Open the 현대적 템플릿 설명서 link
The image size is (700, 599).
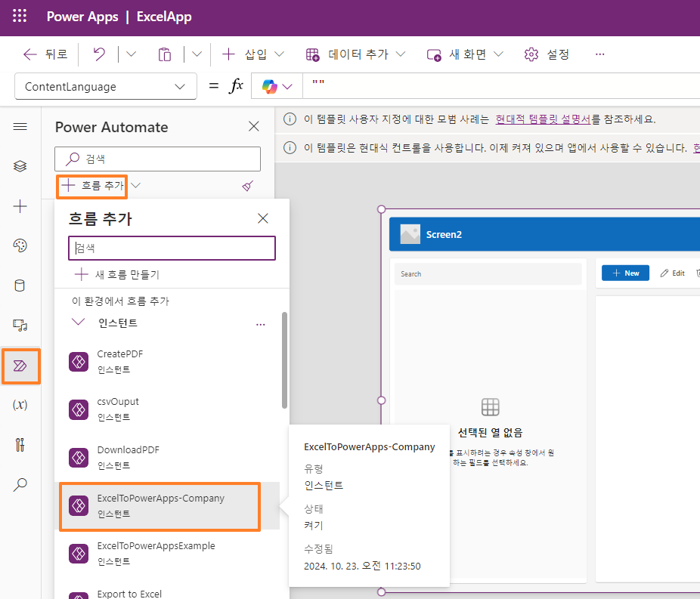(x=543, y=119)
